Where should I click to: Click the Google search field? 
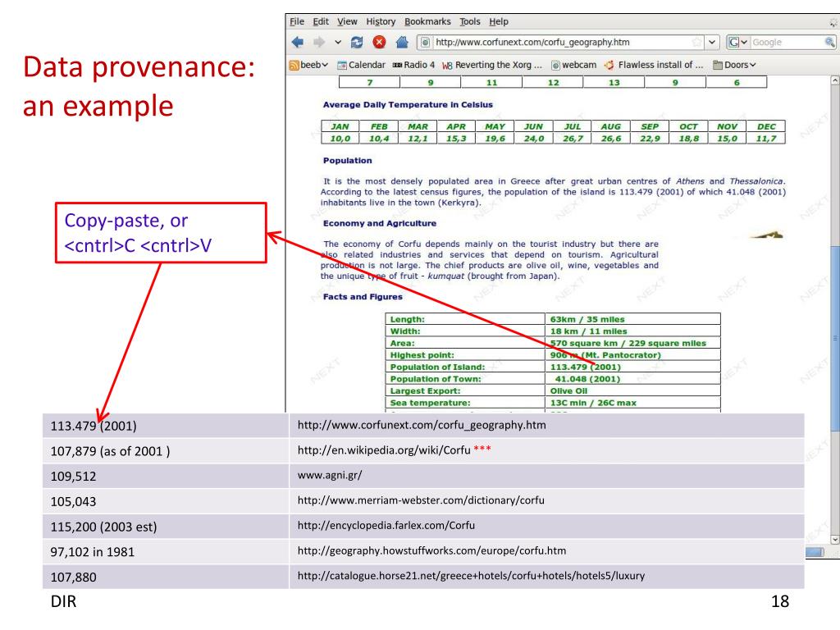(787, 42)
